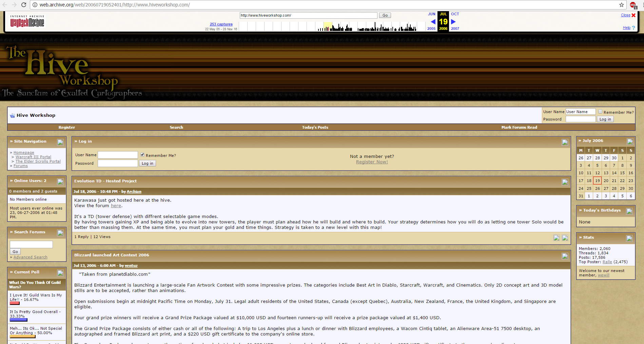Image resolution: width=644 pixels, height=344 pixels.
Task: Open Today's Posts menu item
Action: click(315, 127)
